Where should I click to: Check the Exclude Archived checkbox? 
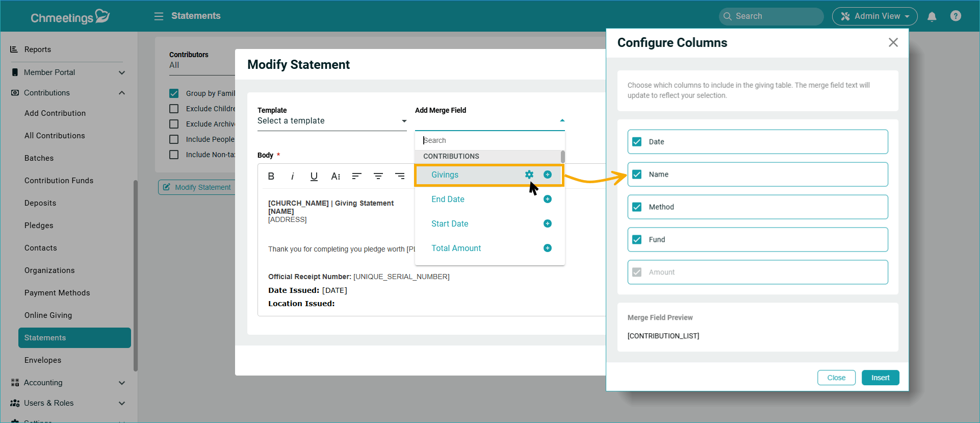click(174, 124)
